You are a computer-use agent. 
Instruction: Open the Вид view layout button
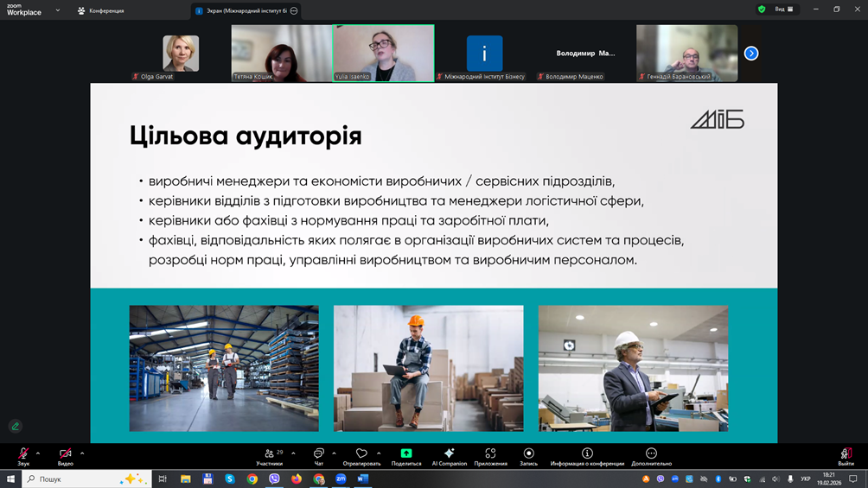[783, 10]
